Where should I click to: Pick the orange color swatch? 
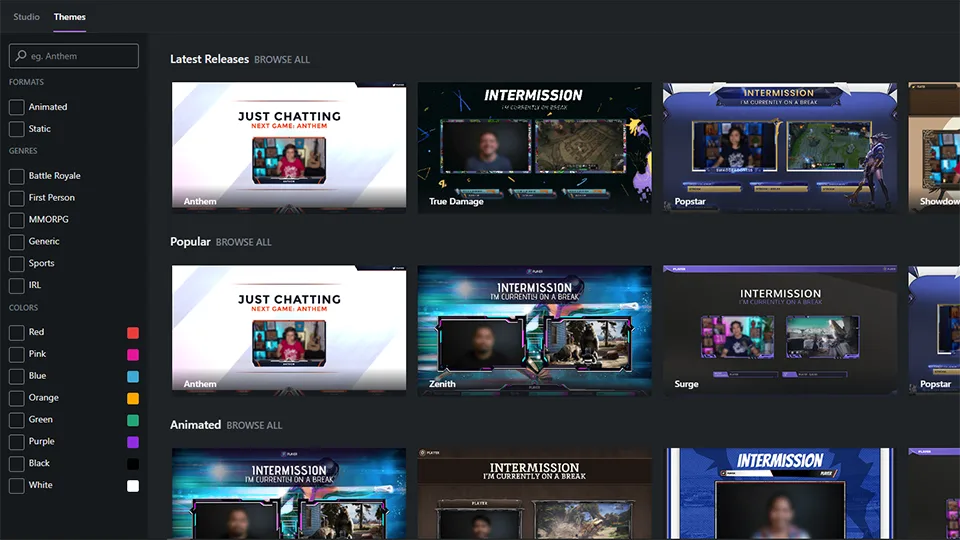point(133,399)
